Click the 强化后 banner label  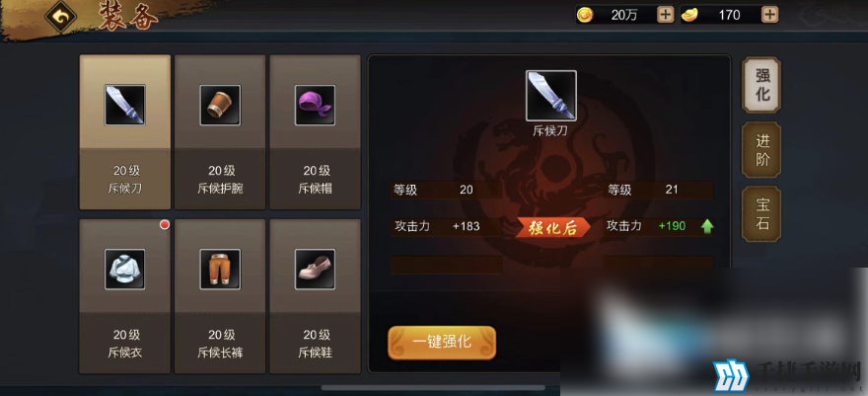553,227
